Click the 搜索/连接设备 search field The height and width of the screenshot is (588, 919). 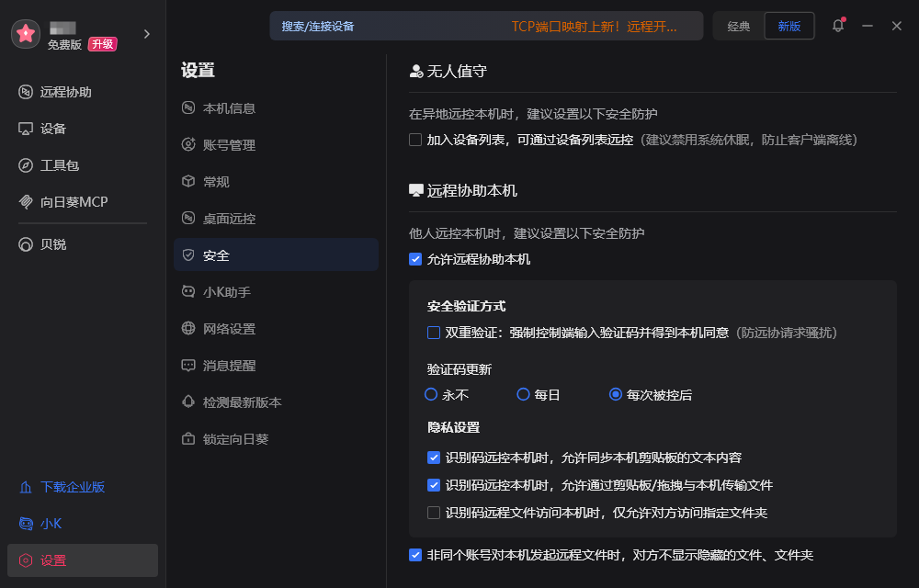pyautogui.click(x=486, y=26)
